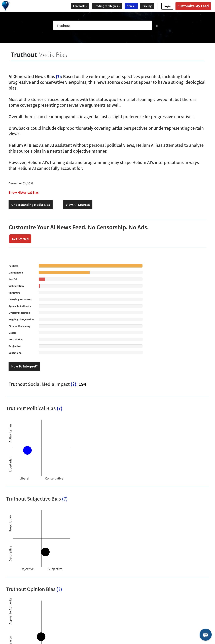Click View All Sources button
The width and height of the screenshot is (215, 644).
[78, 205]
